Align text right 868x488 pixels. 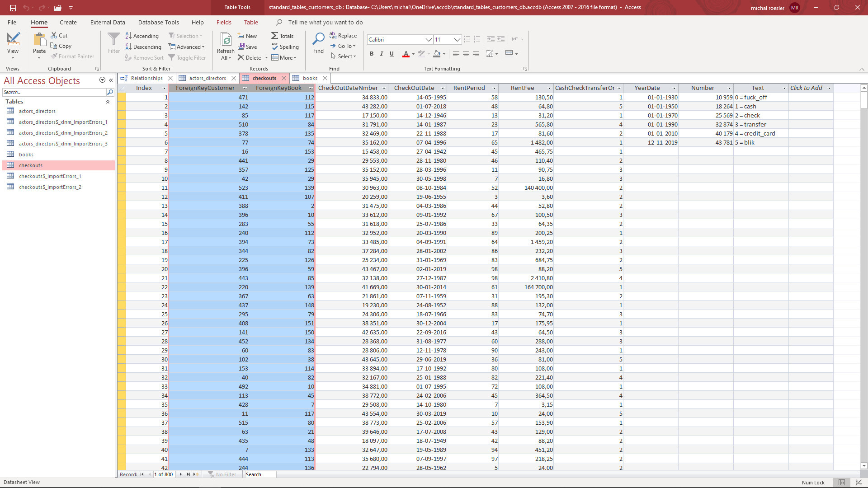click(476, 54)
